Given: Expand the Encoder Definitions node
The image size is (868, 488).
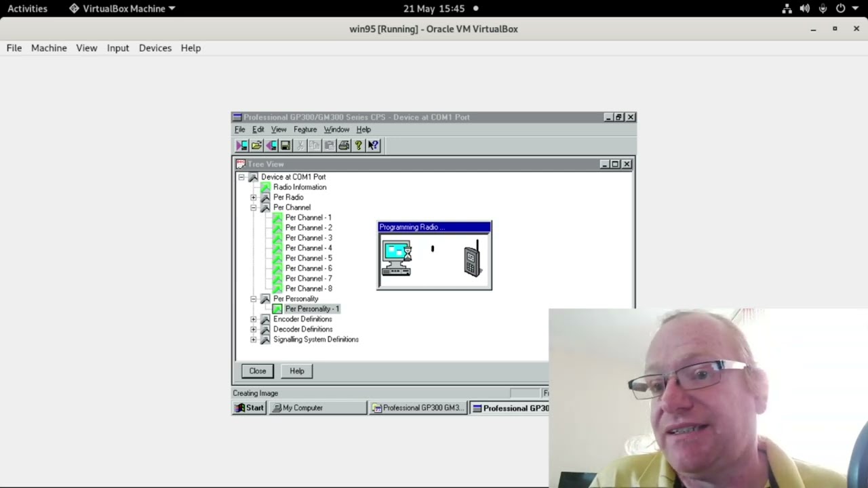Looking at the screenshot, I should [254, 319].
